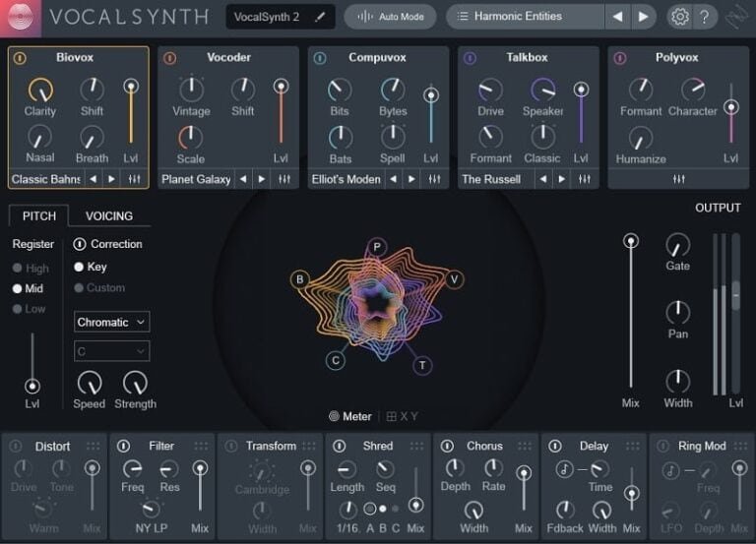Go to next global preset arrow
This screenshot has height=544, width=756.
click(x=643, y=17)
